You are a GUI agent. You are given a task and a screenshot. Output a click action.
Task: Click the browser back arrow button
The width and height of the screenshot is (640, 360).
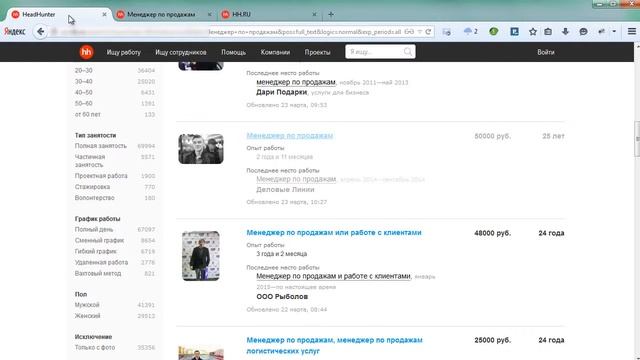point(40,31)
